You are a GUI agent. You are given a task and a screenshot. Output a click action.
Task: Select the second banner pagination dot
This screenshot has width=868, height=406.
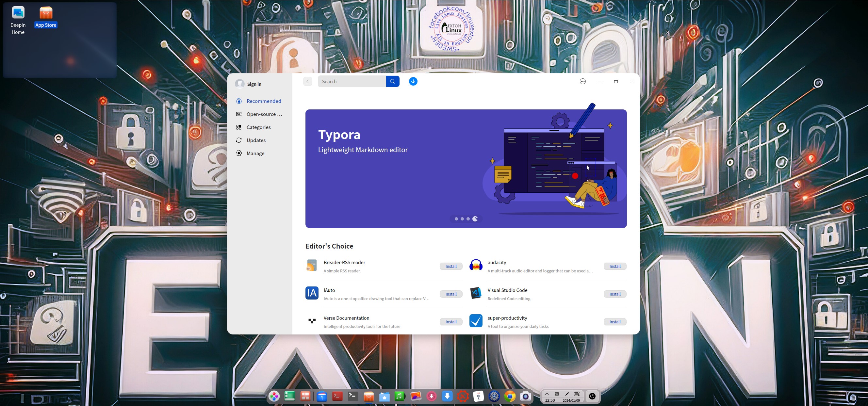462,219
